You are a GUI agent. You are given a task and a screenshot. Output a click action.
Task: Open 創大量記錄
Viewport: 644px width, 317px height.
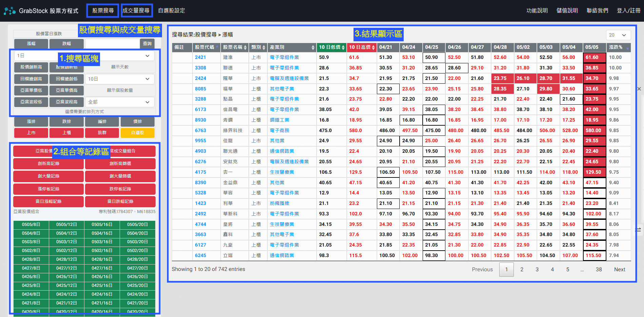tap(48, 176)
